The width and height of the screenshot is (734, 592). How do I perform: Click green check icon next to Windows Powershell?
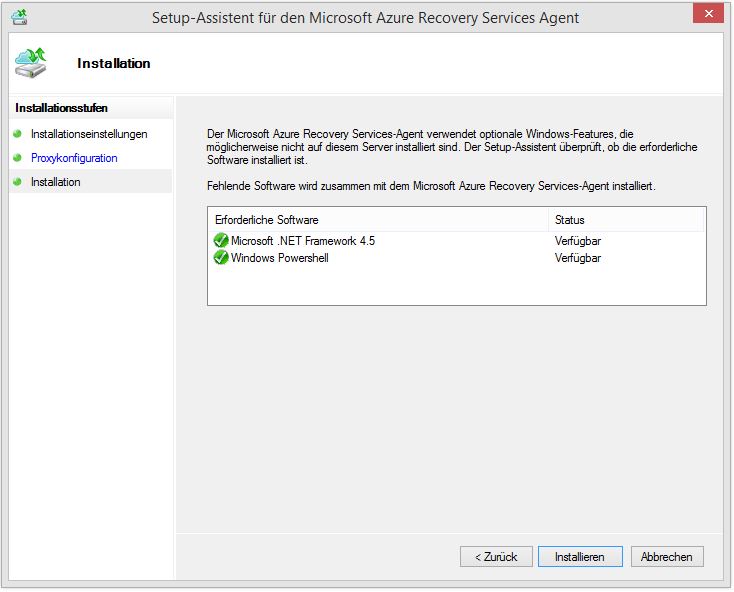coord(220,257)
